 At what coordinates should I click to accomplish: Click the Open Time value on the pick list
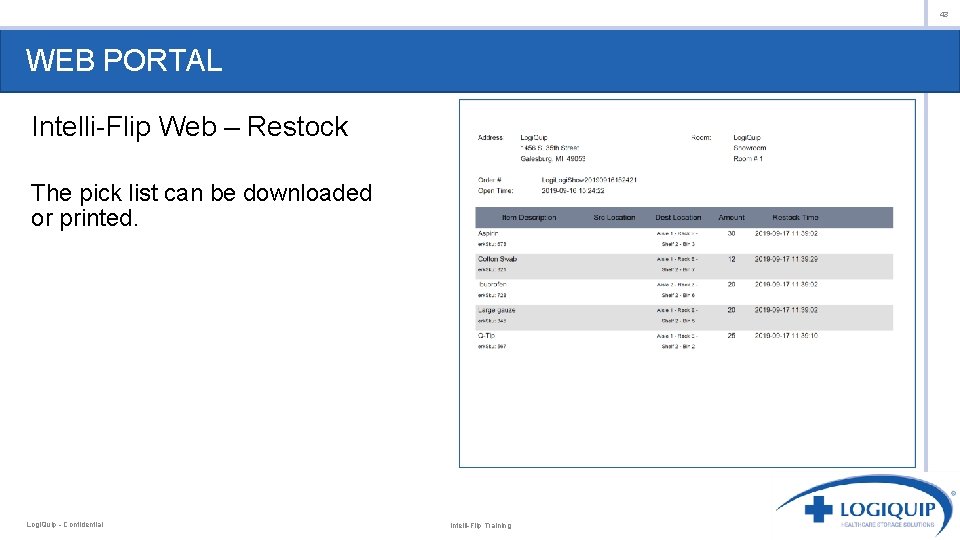click(x=572, y=190)
